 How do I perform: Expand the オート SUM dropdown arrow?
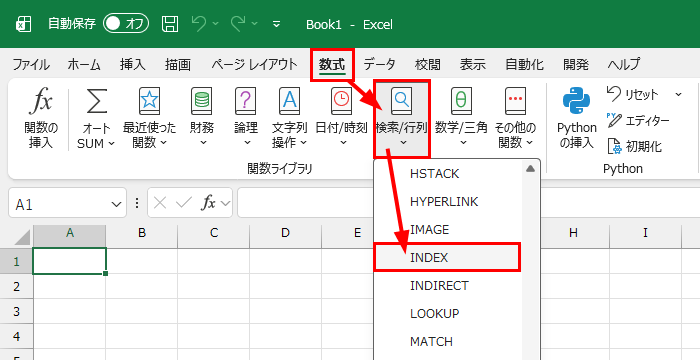coord(112,143)
